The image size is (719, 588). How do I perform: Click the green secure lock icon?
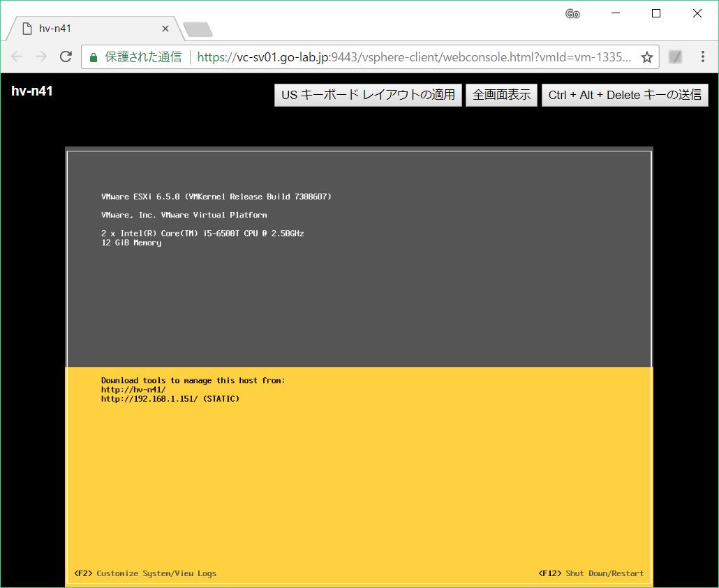94,57
